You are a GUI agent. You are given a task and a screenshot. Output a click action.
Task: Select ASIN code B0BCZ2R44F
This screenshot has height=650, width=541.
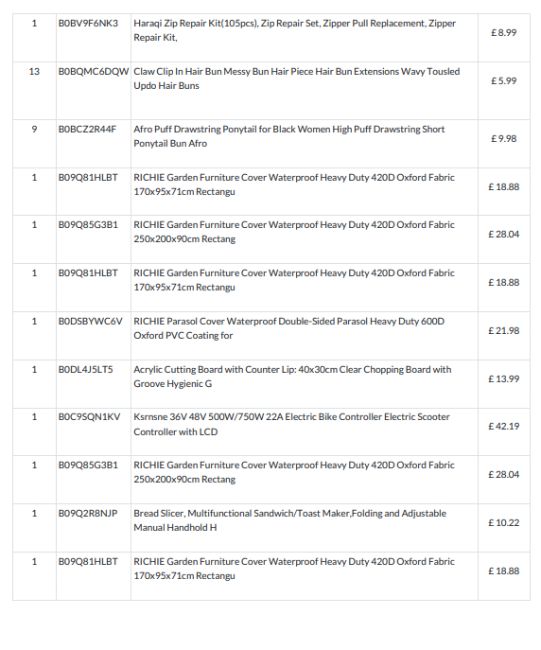coord(87,129)
